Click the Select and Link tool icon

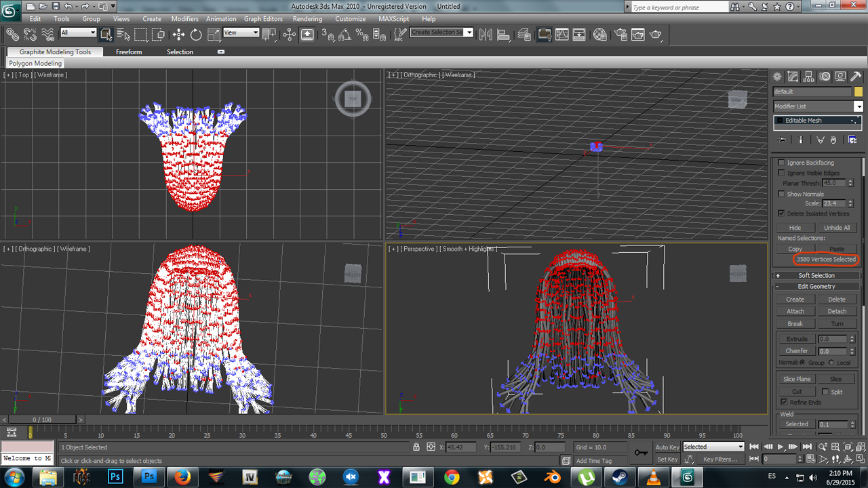pyautogui.click(x=12, y=34)
